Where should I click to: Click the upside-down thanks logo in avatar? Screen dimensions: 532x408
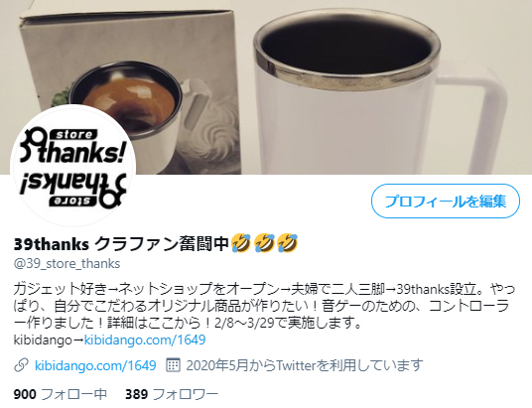(72, 190)
